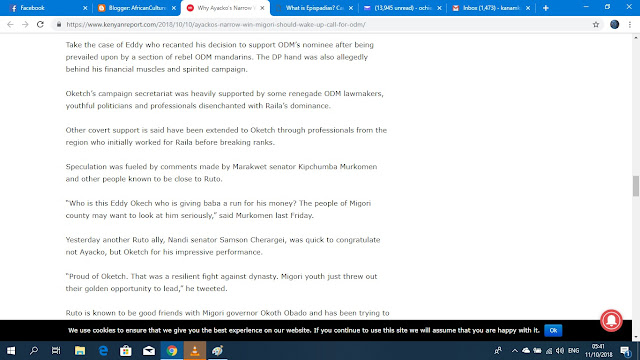Switch to the Blogger AfricanCulture tab

pos(137,8)
